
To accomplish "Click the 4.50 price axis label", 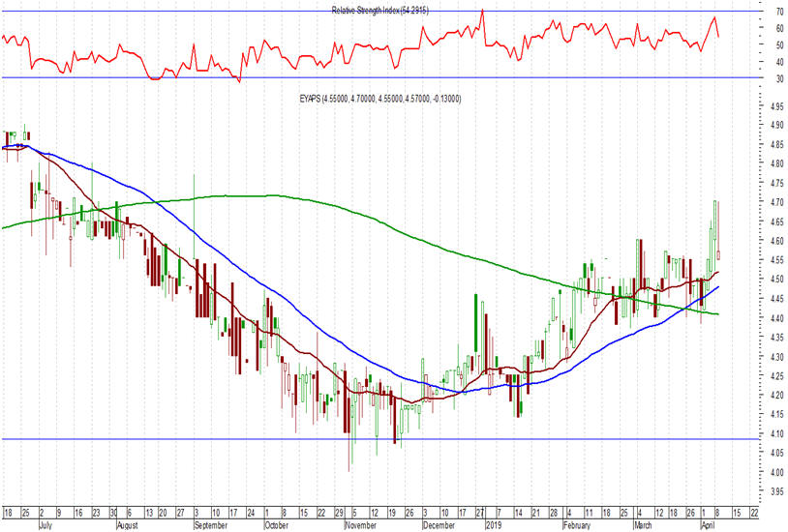I will 776,280.
